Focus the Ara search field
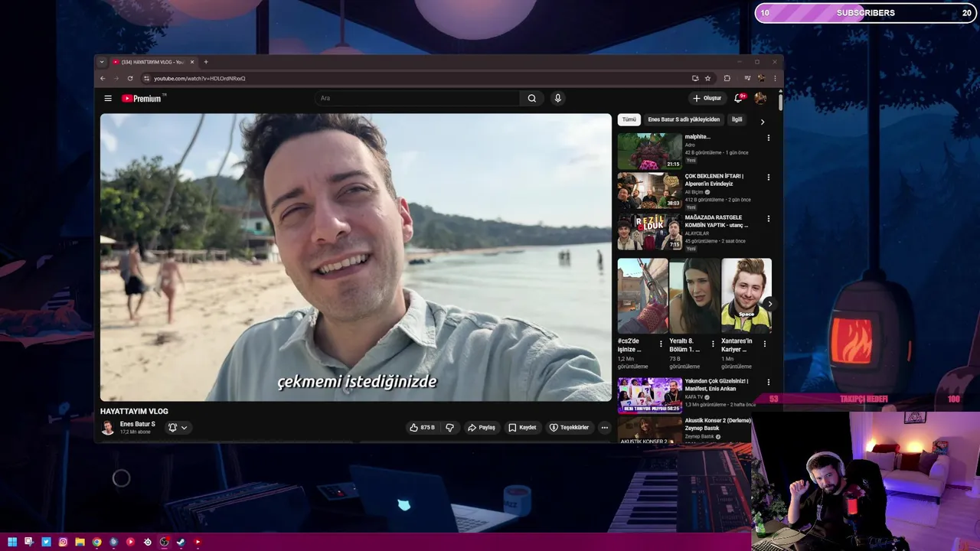The image size is (980, 551). pyautogui.click(x=417, y=98)
